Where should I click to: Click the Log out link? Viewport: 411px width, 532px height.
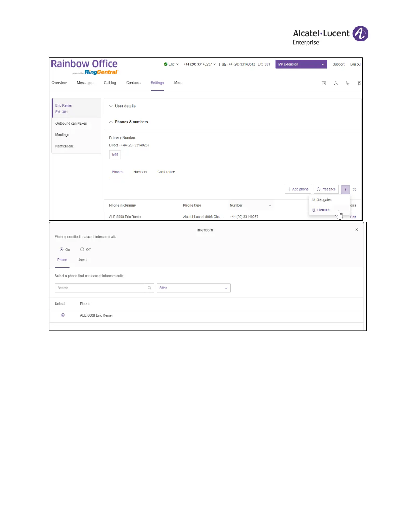click(356, 64)
